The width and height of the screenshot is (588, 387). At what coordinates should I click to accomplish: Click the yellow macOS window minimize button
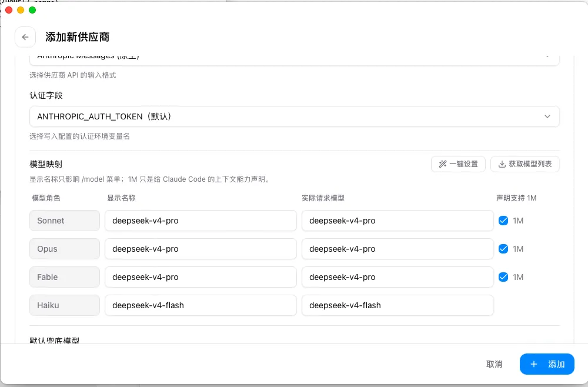tap(21, 10)
